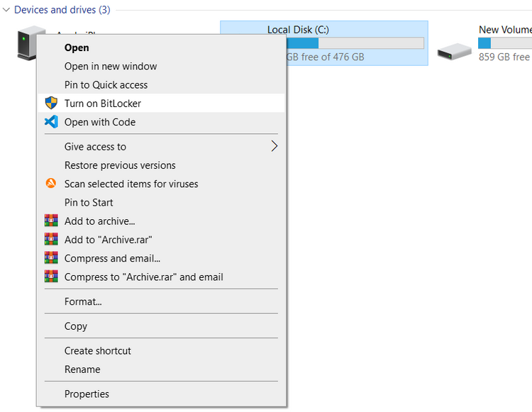Click Format... in the context menu

tap(83, 301)
